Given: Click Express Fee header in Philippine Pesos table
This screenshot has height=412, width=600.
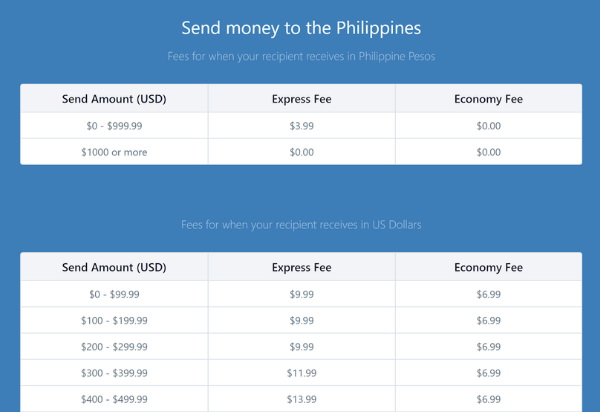Looking at the screenshot, I should pos(301,99).
